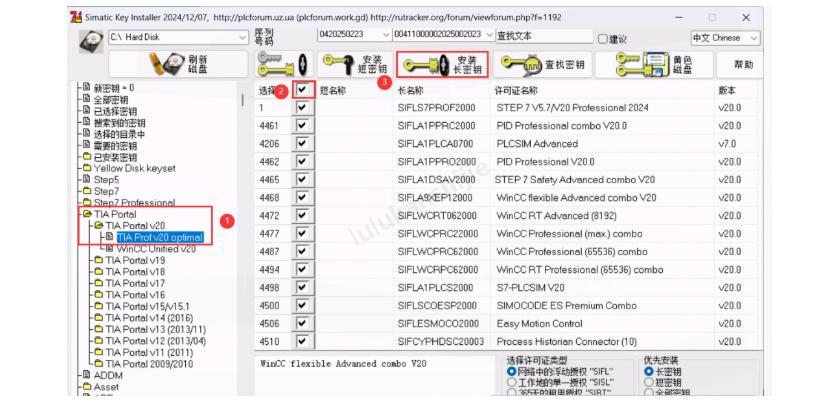The image size is (839, 403).
Task: Expand the TIA Portal v18 folder
Action: click(x=135, y=272)
